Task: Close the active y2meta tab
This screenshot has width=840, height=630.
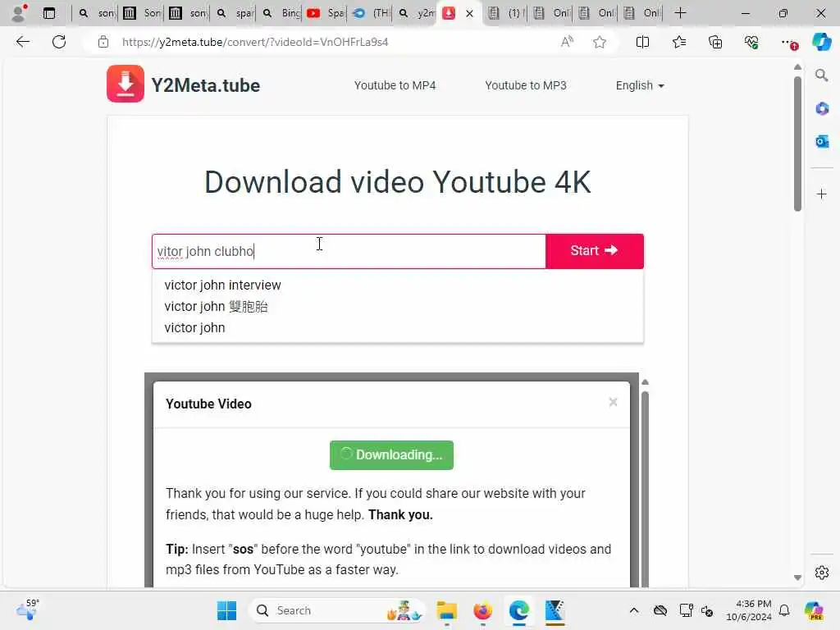Action: pyautogui.click(x=470, y=13)
